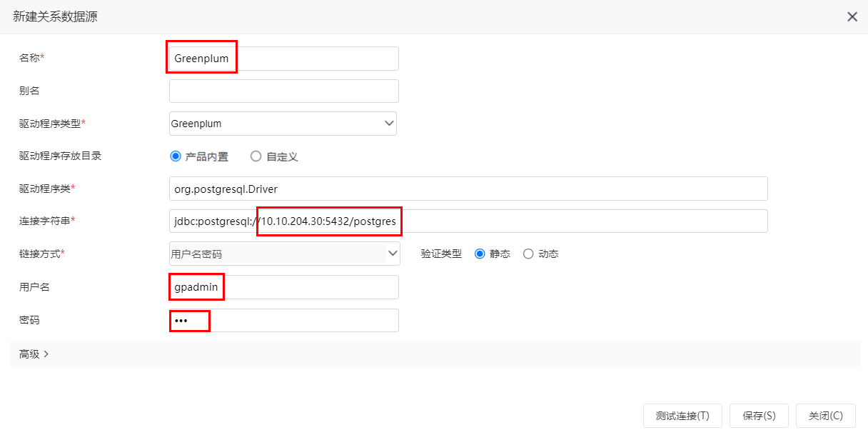Select the 自定义 radio button

click(256, 156)
